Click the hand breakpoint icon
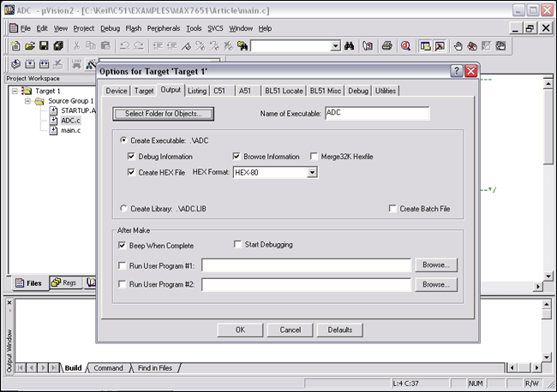This screenshot has height=392, width=557. pos(458,45)
